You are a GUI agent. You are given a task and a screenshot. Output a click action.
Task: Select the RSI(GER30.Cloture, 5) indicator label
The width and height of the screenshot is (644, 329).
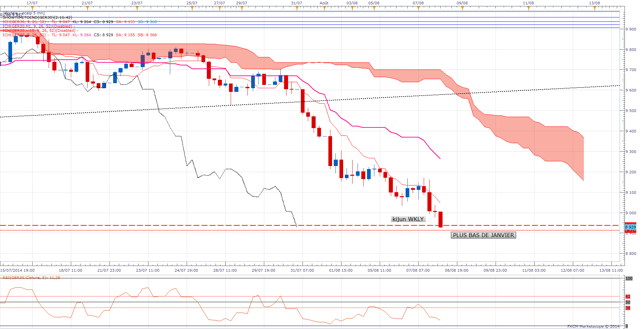click(31, 278)
